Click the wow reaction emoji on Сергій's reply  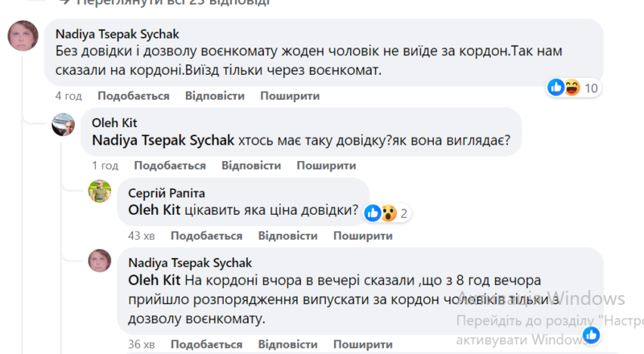[387, 213]
